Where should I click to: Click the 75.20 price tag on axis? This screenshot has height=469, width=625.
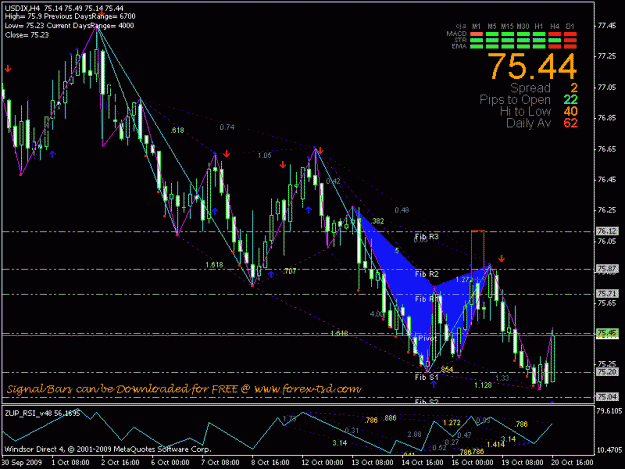tap(607, 372)
